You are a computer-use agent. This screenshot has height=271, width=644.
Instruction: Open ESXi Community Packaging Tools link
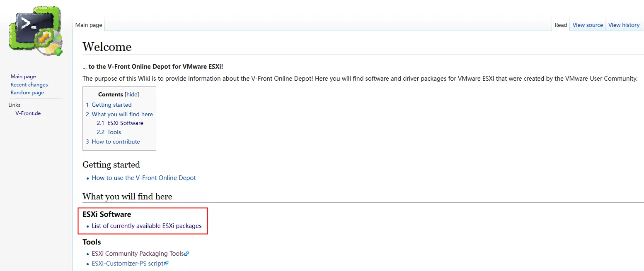tap(138, 254)
